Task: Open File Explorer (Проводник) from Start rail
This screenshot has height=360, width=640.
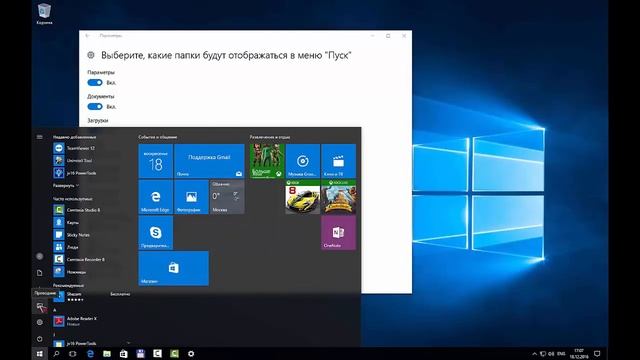Action: 40,307
